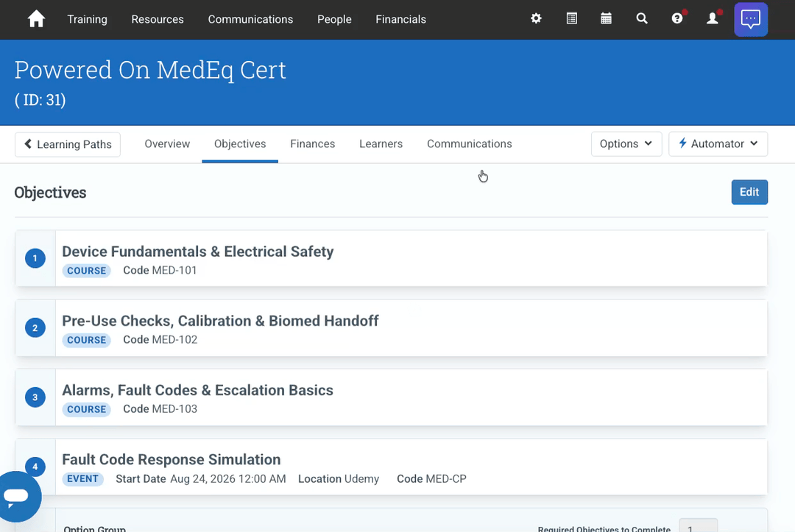
Task: Click the Code MED-103 text
Action: tap(160, 409)
